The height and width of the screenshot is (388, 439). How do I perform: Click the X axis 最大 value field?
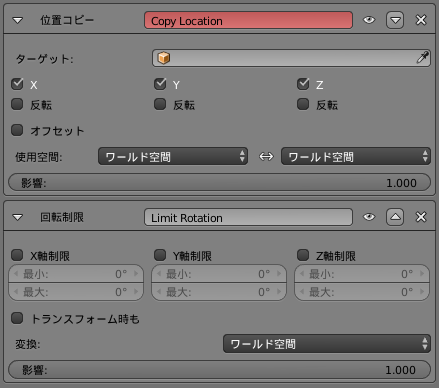pos(76,292)
